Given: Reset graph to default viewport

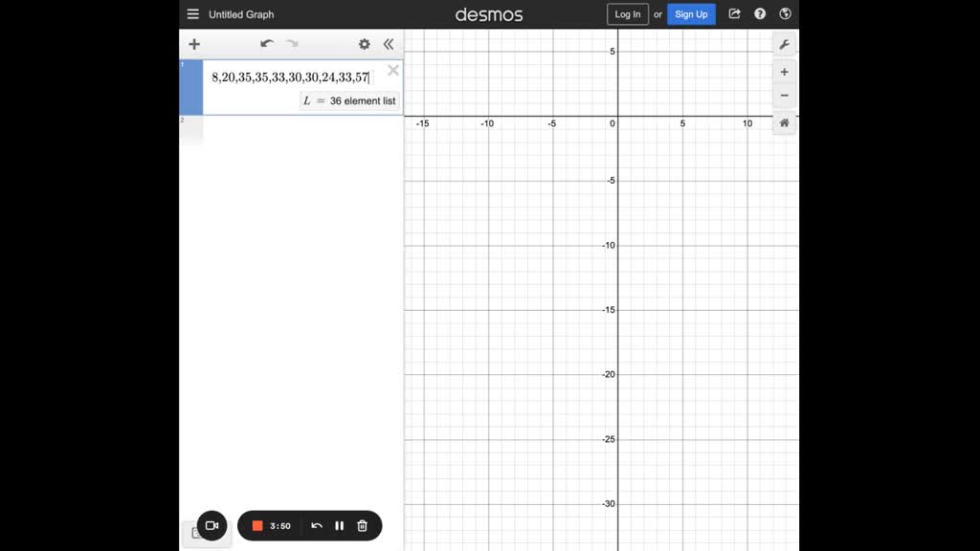Looking at the screenshot, I should pyautogui.click(x=785, y=123).
